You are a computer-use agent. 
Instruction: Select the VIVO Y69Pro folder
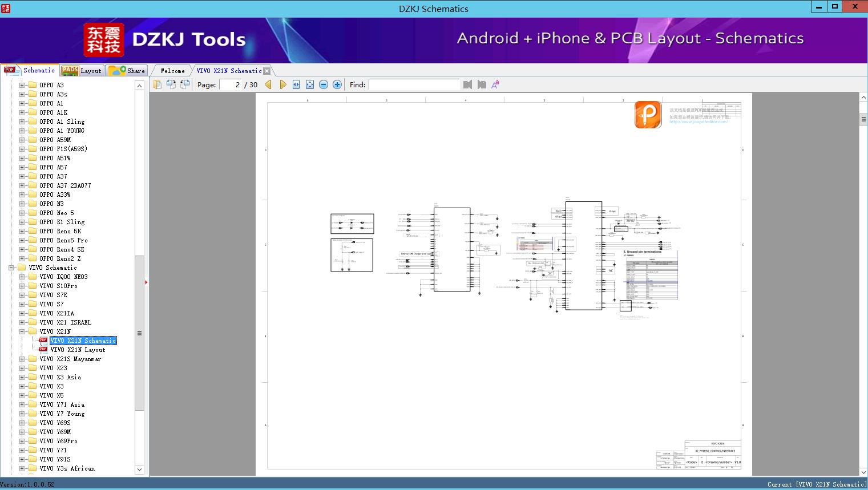58,441
